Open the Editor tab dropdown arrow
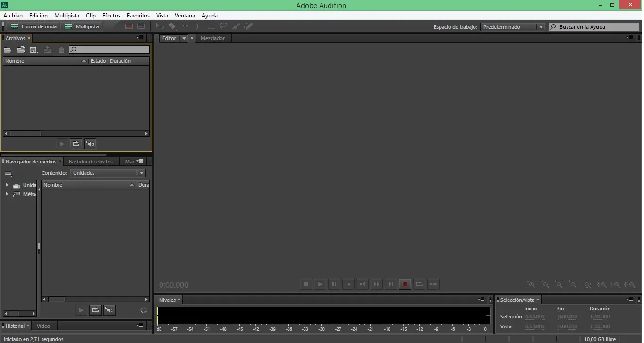Viewport: 644px width, 343px height. point(184,38)
